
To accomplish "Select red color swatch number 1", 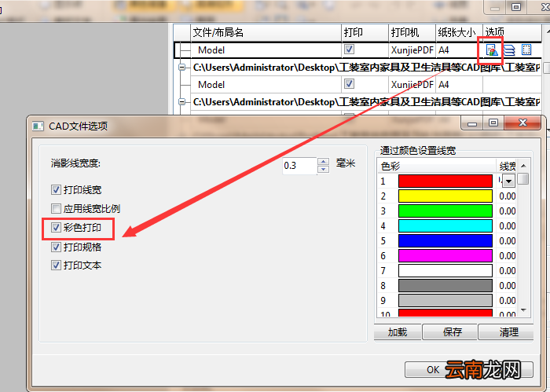I will (445, 181).
